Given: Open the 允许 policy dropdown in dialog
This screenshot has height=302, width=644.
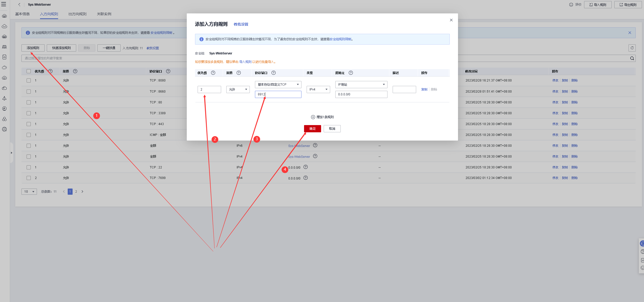Looking at the screenshot, I should click(x=238, y=89).
